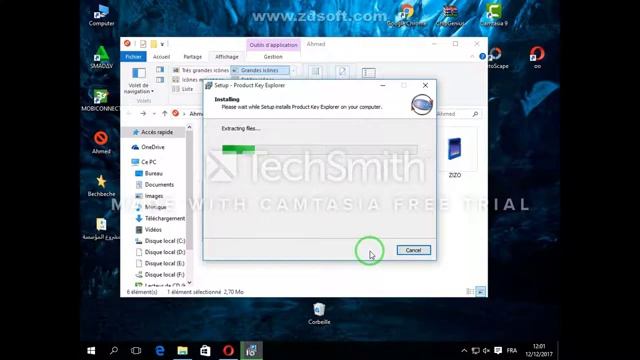Open the Gestion ribbon tab
640x360 pixels.
273,57
